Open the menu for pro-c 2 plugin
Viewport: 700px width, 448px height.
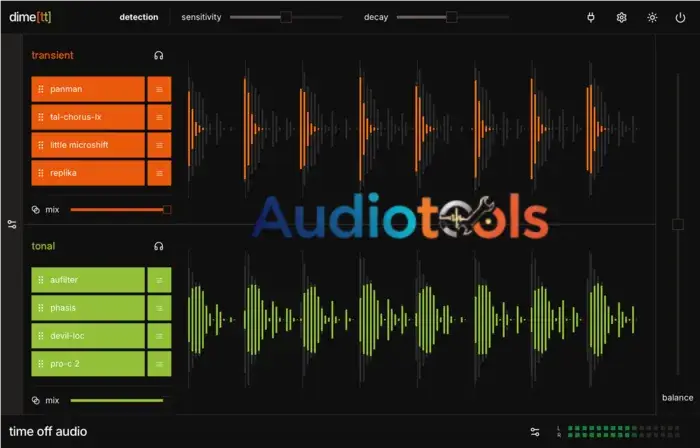pyautogui.click(x=159, y=364)
